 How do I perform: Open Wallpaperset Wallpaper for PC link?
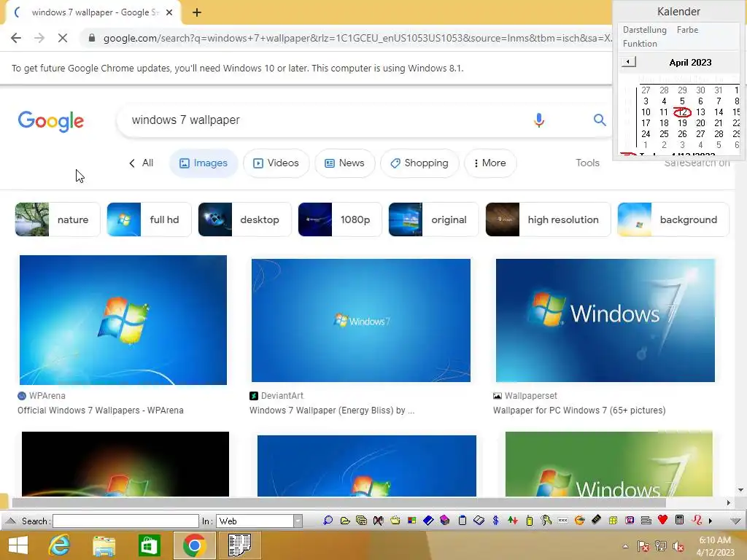[579, 410]
